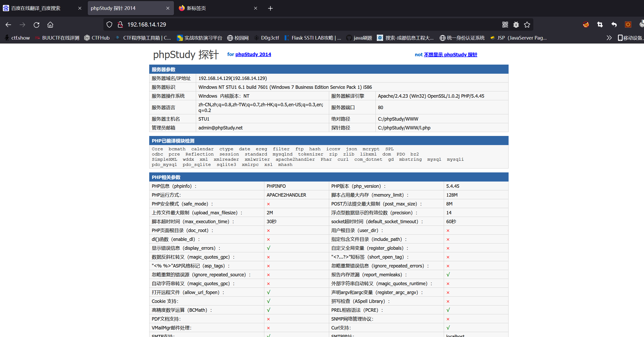Go back with the browser back arrow

pyautogui.click(x=8, y=25)
